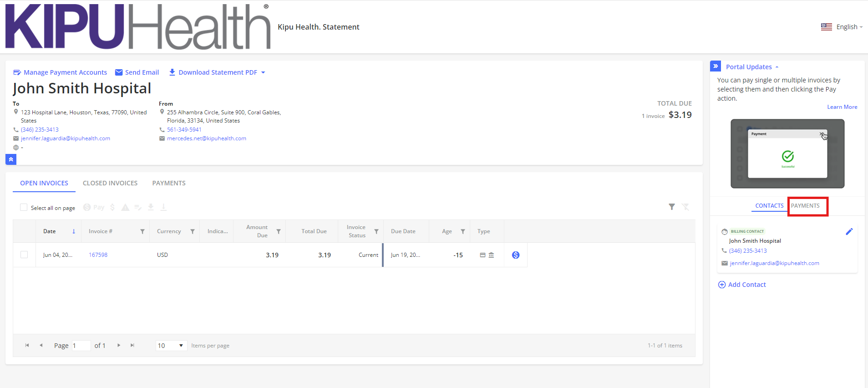Viewport: 868px width, 388px height.
Task: Switch to the side panel CONTACTS tab
Action: pos(769,206)
